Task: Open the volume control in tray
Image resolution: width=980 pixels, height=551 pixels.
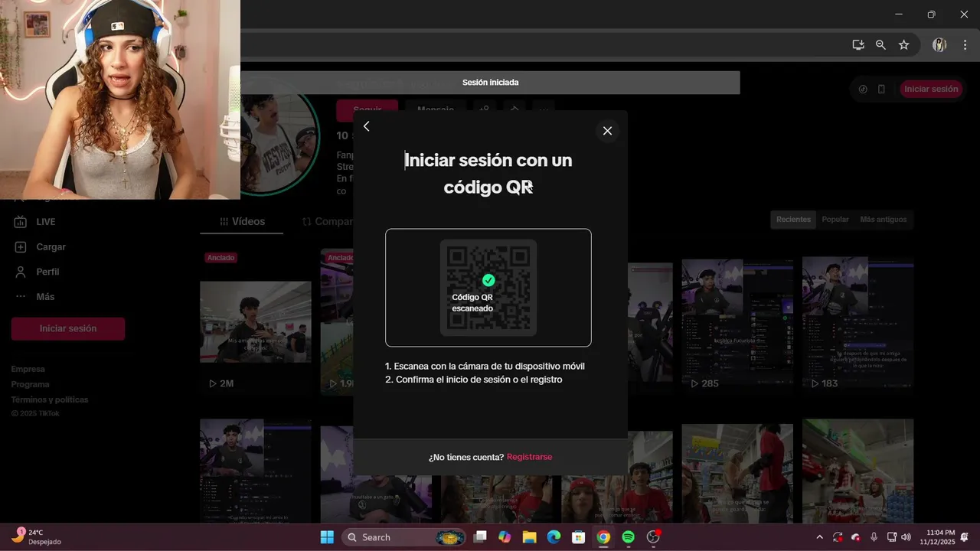Action: [906, 537]
